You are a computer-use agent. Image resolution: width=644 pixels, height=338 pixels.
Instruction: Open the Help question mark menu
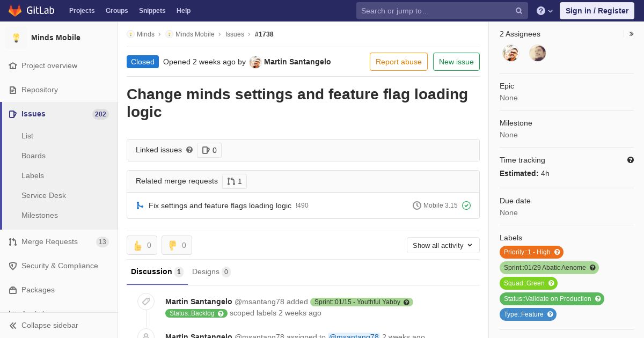[x=544, y=11]
